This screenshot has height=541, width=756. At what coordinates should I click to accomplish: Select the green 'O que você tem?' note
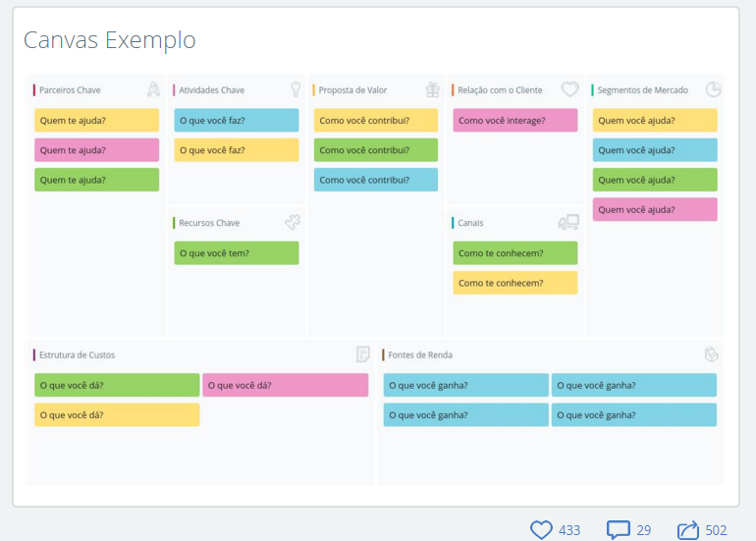pyautogui.click(x=236, y=253)
